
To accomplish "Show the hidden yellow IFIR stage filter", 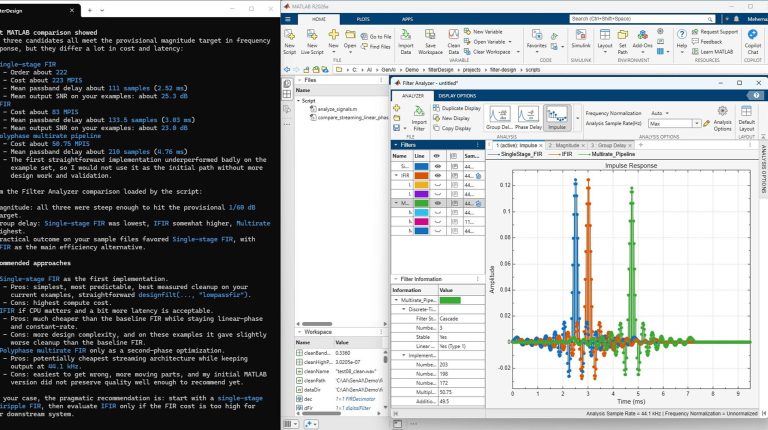I will (437, 185).
